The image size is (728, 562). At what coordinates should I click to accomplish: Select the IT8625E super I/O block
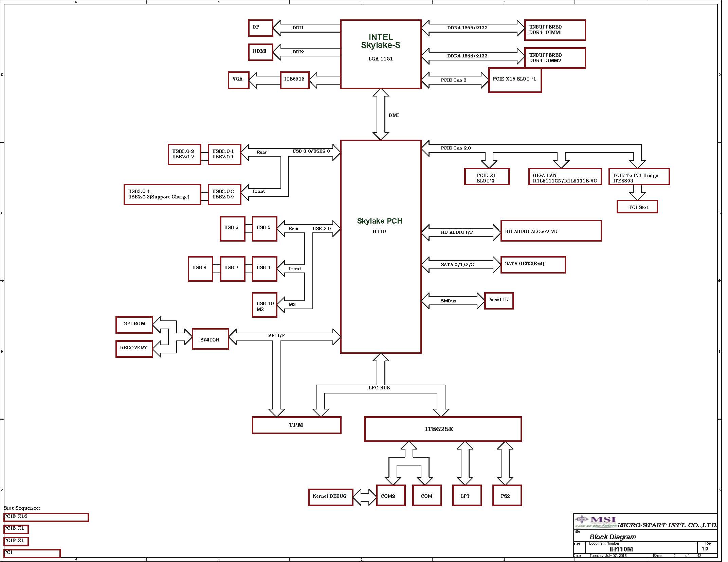click(x=442, y=429)
